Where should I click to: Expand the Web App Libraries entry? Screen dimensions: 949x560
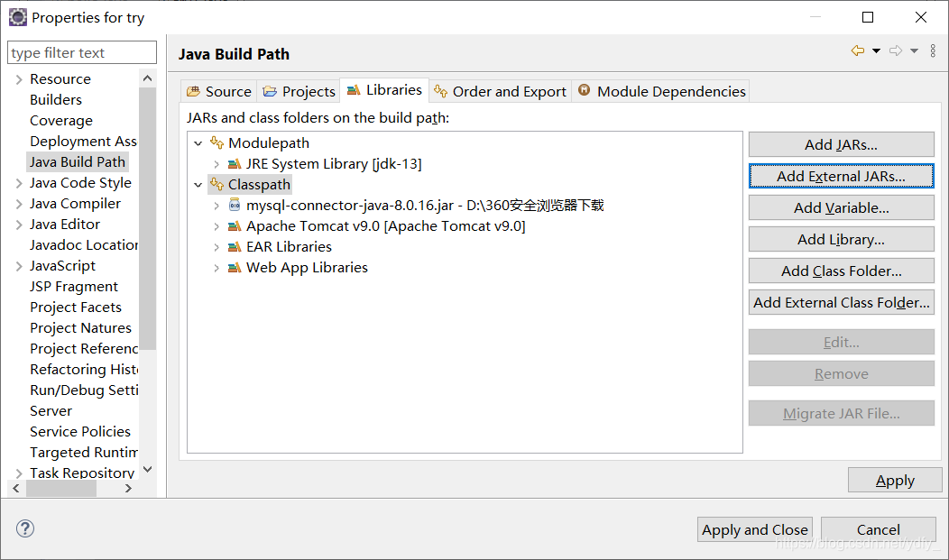217,268
